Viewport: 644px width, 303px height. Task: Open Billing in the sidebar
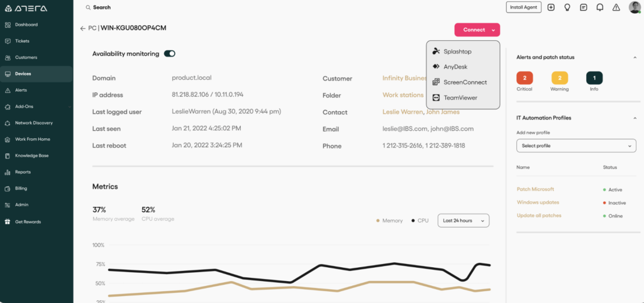[21, 189]
